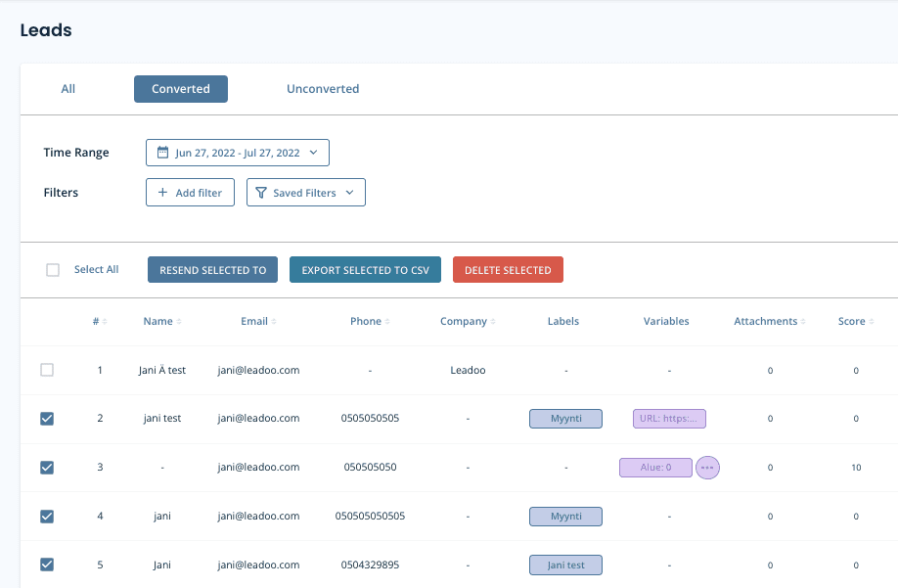Click the funnel icon in Saved Filters

(x=262, y=192)
